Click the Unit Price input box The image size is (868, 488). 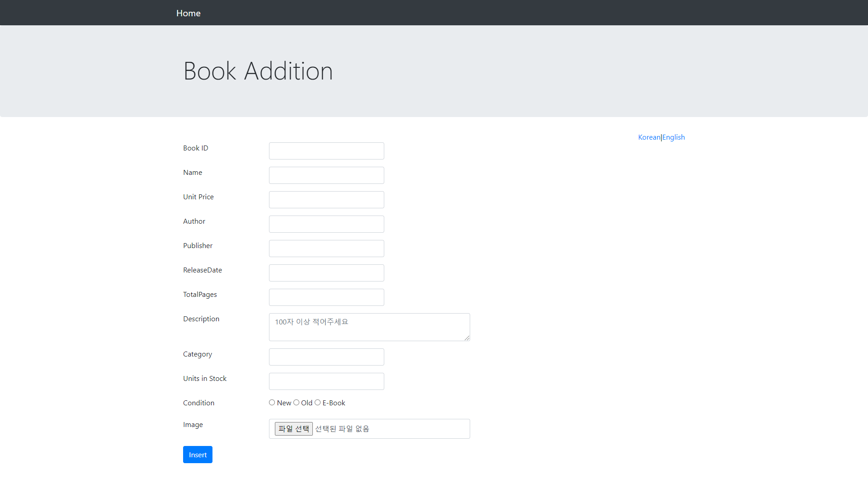coord(326,200)
